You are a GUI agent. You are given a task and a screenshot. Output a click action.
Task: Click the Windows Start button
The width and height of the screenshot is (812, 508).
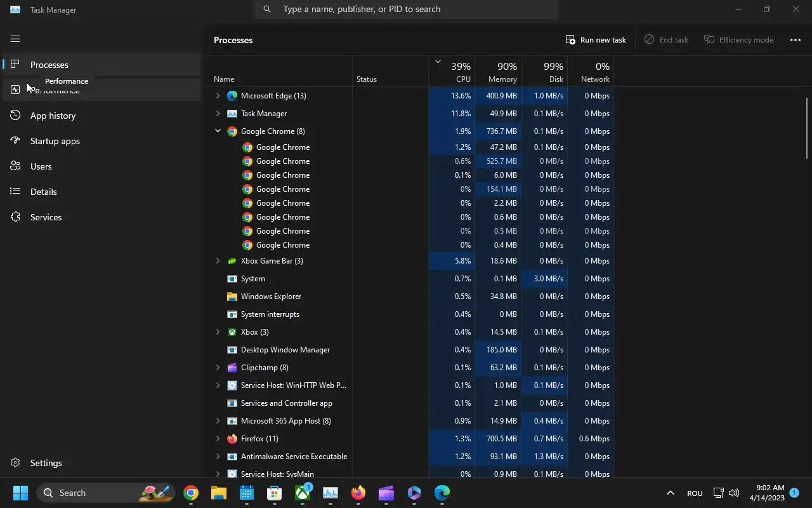tap(20, 493)
